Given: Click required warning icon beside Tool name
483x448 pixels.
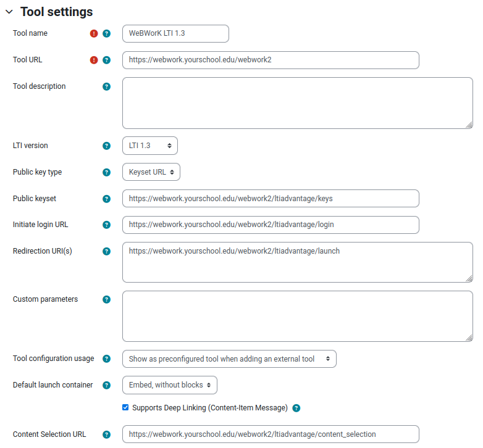Looking at the screenshot, I should (x=94, y=33).
